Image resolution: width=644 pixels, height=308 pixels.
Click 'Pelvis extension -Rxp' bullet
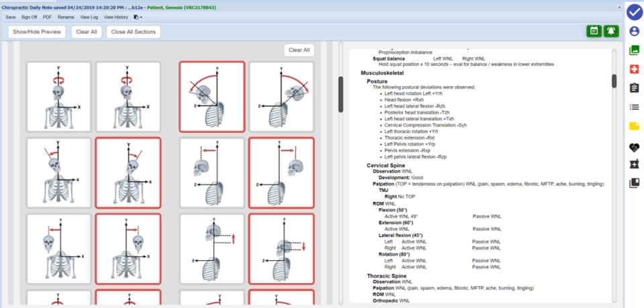(406, 151)
